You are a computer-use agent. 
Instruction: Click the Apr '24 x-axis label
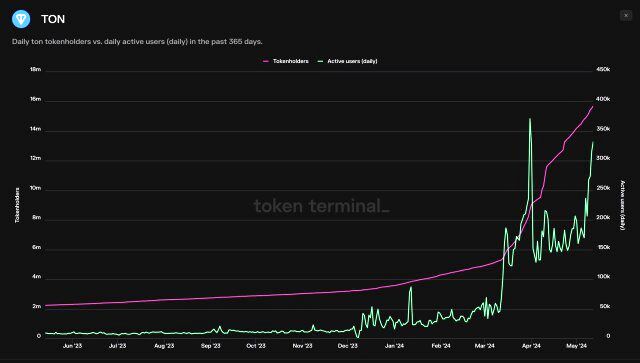tap(531, 346)
